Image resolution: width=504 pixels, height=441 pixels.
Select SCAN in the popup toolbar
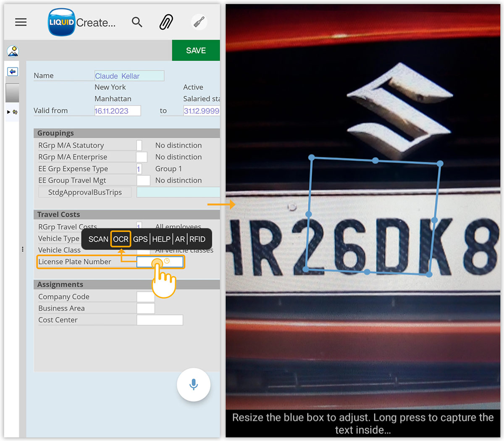[x=98, y=239]
